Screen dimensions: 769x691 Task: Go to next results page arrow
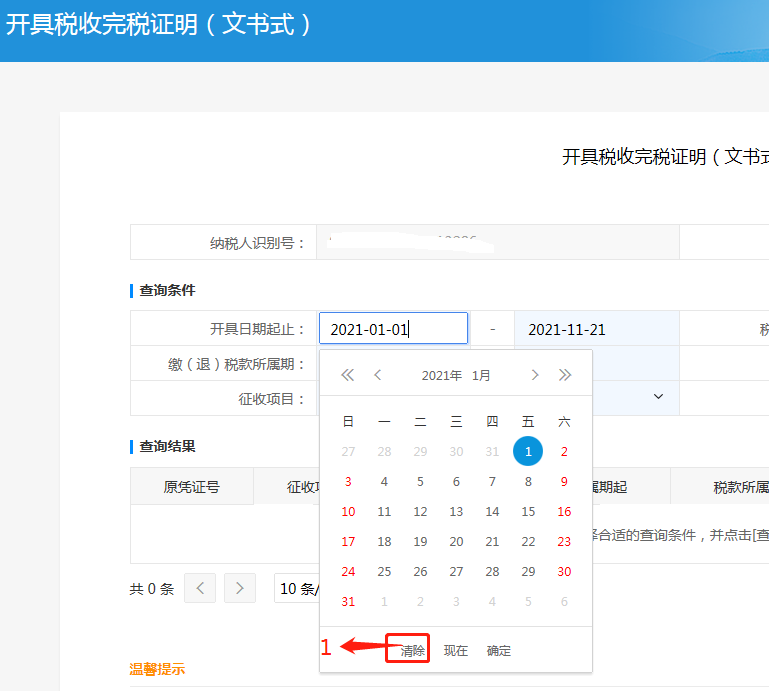240,588
